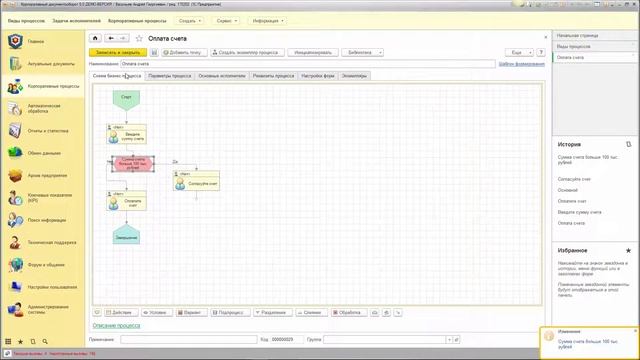Click Записать и закрыть button
640x360 pixels.
(118, 53)
